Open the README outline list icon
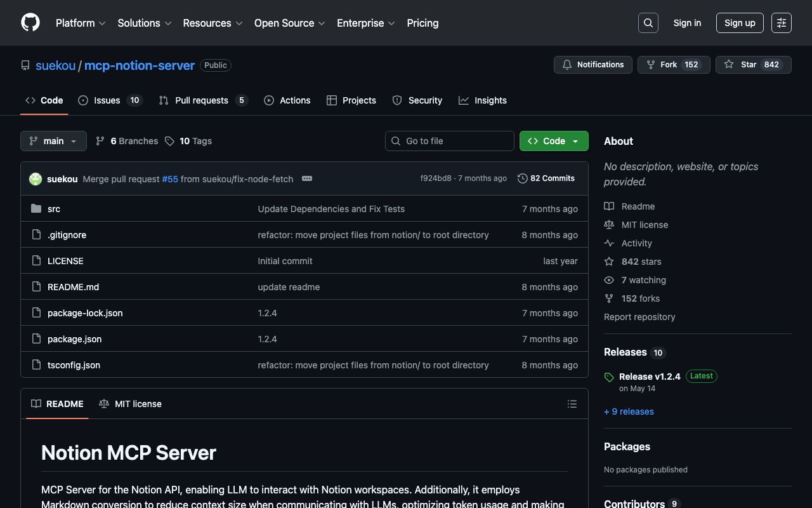812x508 pixels. click(572, 404)
